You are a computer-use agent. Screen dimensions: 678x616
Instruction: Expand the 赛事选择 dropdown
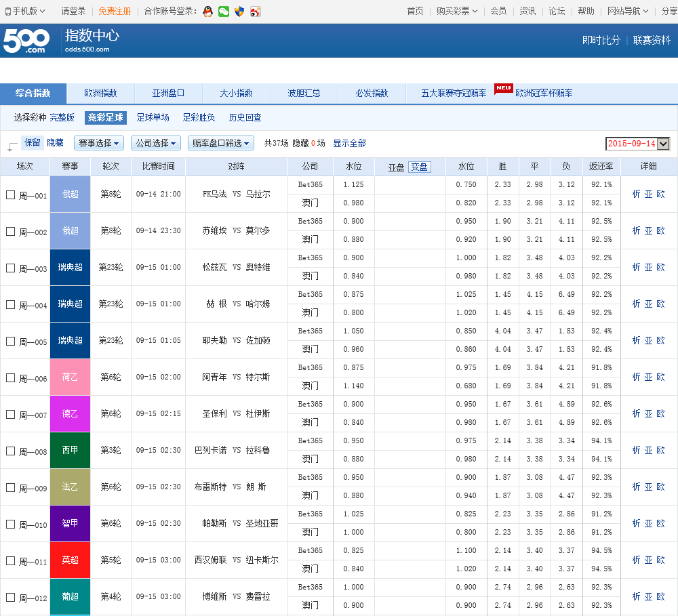[x=99, y=143]
